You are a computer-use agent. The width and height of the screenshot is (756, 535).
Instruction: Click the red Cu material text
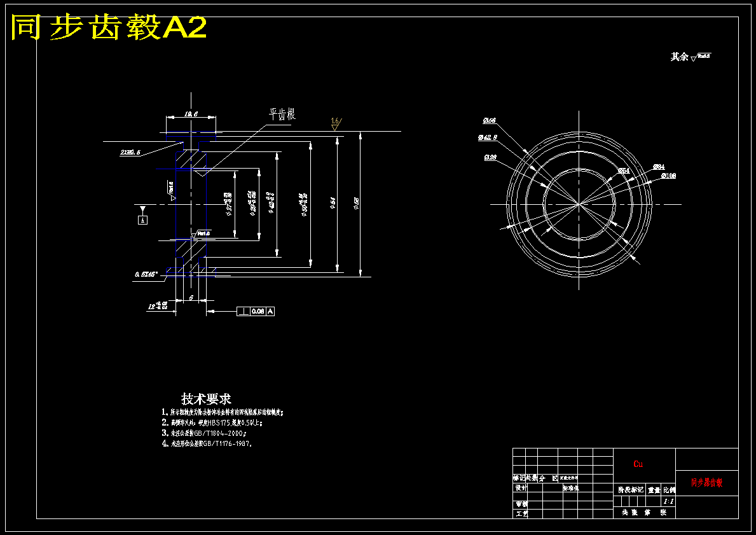638,464
